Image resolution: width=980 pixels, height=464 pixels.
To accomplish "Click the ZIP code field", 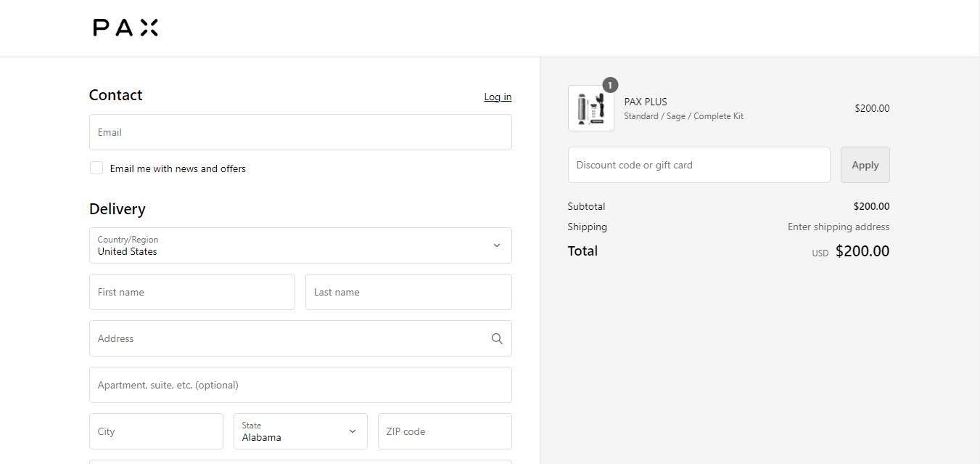I will coord(445,431).
